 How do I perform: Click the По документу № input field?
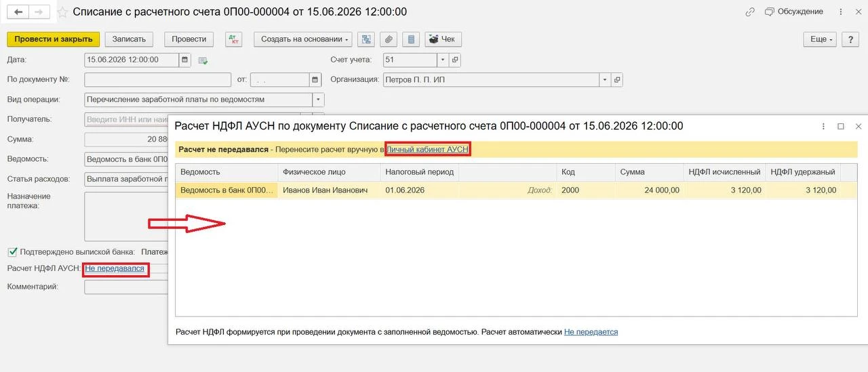[159, 80]
